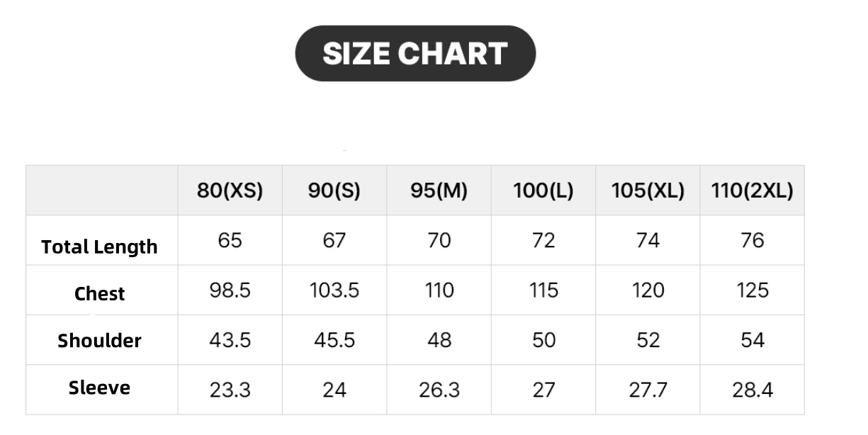Viewport: 868px width, 435px height.
Task: Click the SIZE CHART title badge
Action: pos(415,53)
